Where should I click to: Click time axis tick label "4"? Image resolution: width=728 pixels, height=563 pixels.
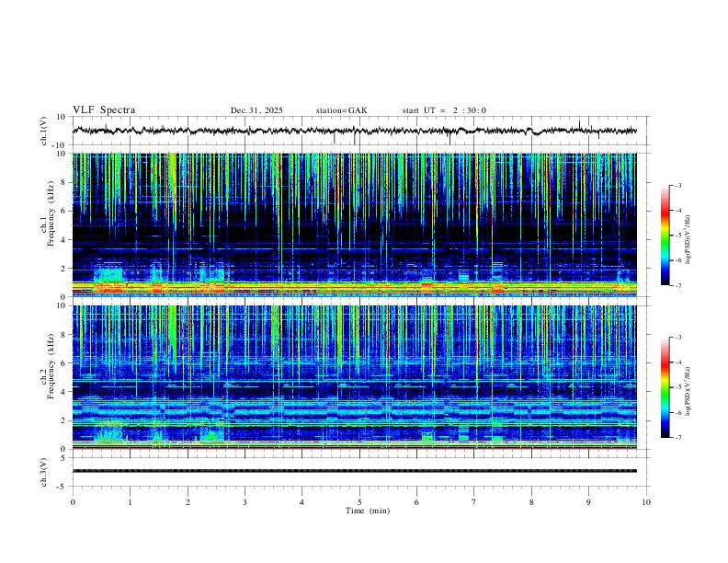coord(302,502)
